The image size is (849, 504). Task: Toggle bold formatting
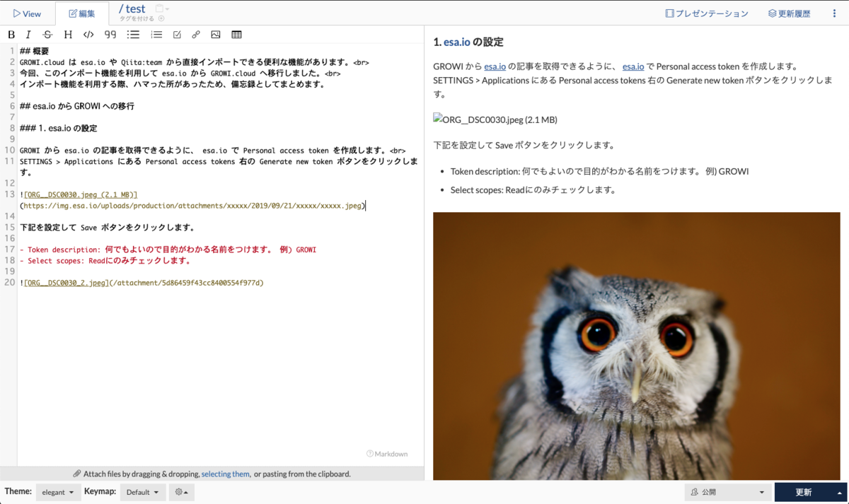(11, 34)
